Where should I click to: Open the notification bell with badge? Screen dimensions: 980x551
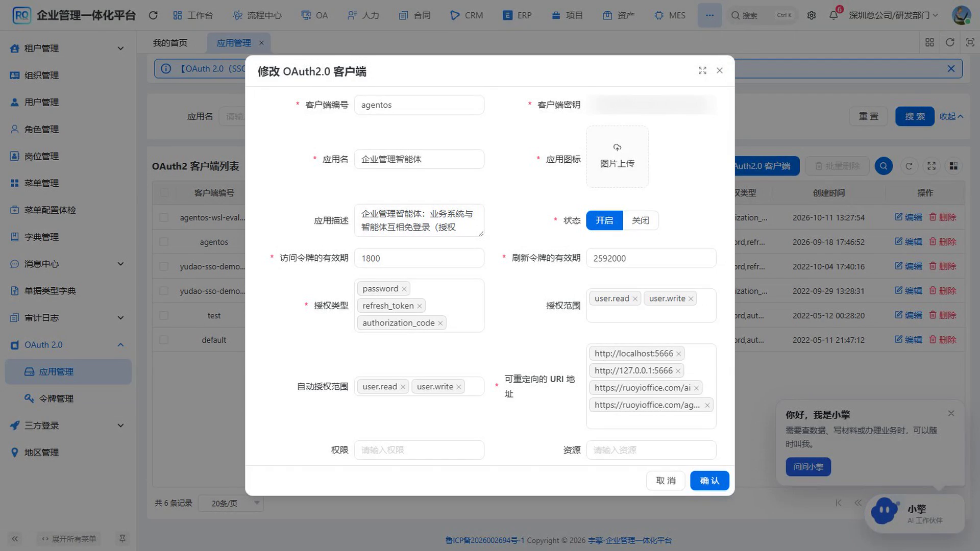pyautogui.click(x=834, y=15)
